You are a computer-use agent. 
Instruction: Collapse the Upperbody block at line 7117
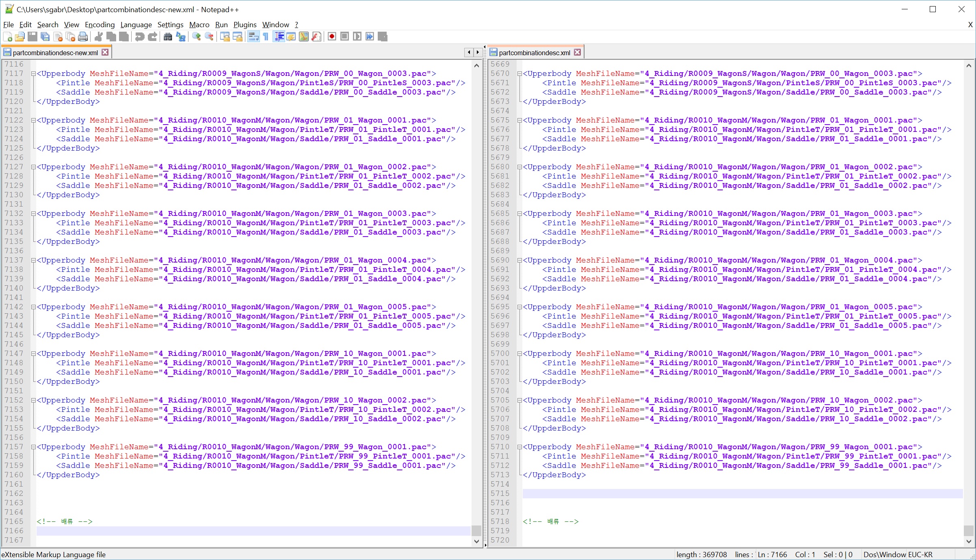tap(33, 74)
